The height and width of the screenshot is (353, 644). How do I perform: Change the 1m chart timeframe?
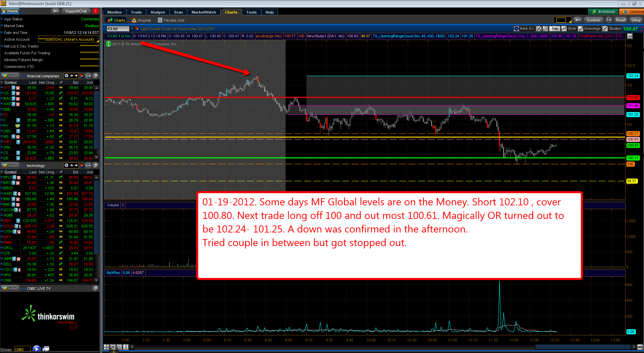[554, 29]
